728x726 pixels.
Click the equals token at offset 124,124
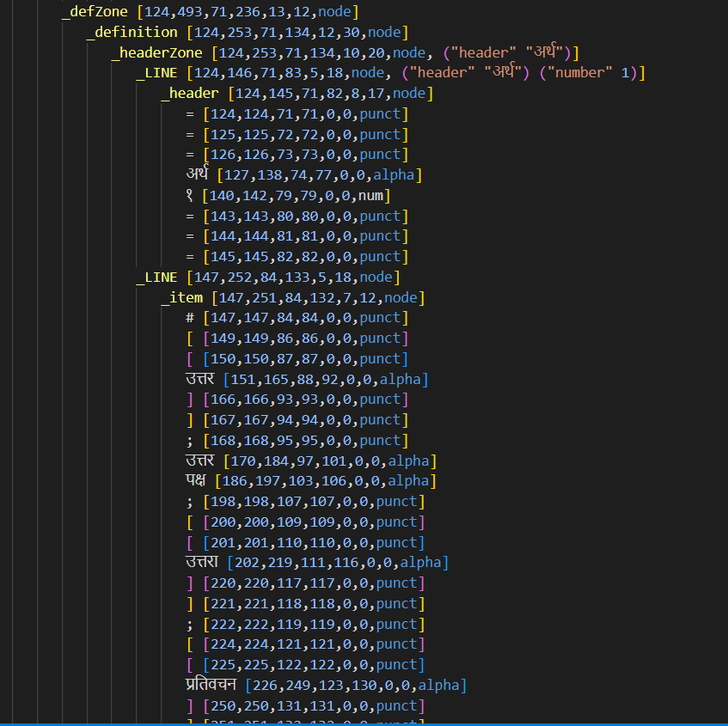(297, 114)
